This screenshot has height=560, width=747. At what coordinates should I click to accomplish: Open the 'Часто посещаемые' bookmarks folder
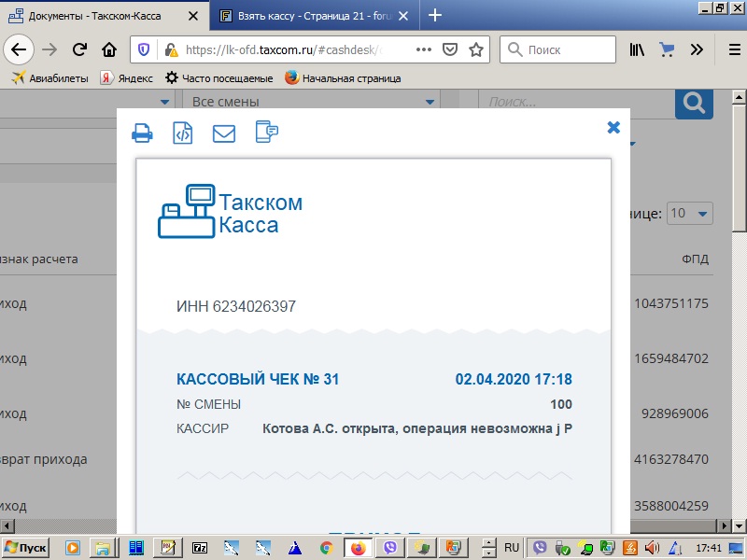[219, 78]
